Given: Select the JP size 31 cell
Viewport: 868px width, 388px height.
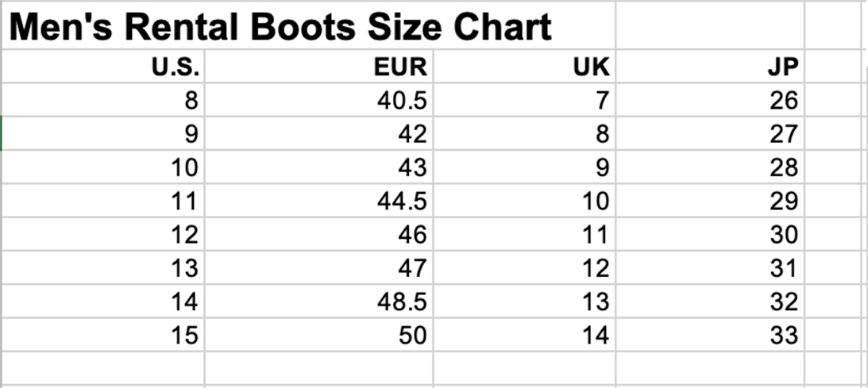Looking at the screenshot, I should click(710, 268).
